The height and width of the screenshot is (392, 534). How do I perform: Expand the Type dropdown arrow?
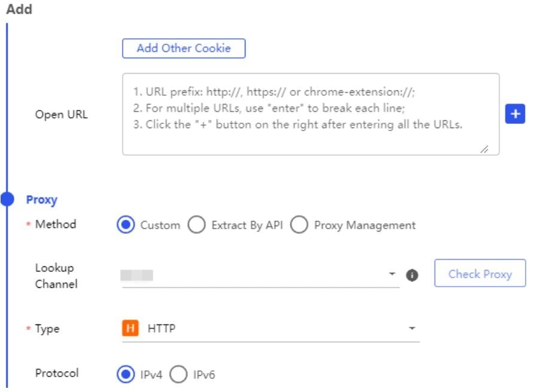click(x=412, y=329)
